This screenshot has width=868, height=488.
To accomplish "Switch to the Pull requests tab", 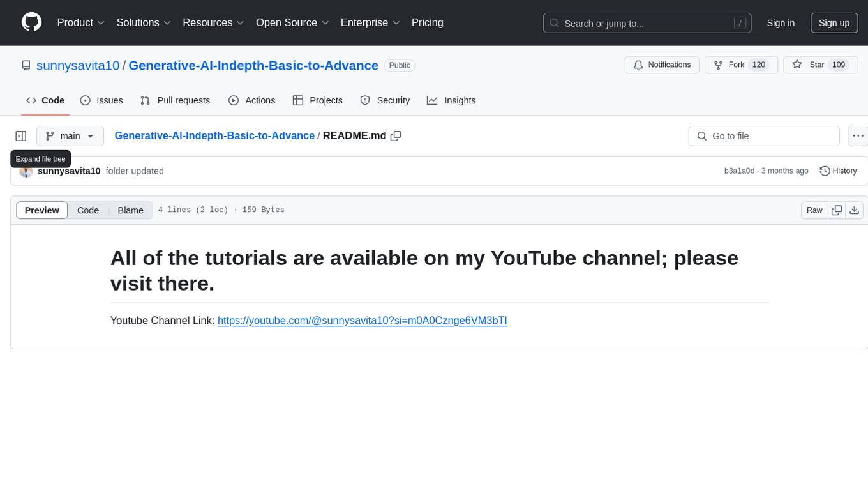I will click(x=175, y=100).
